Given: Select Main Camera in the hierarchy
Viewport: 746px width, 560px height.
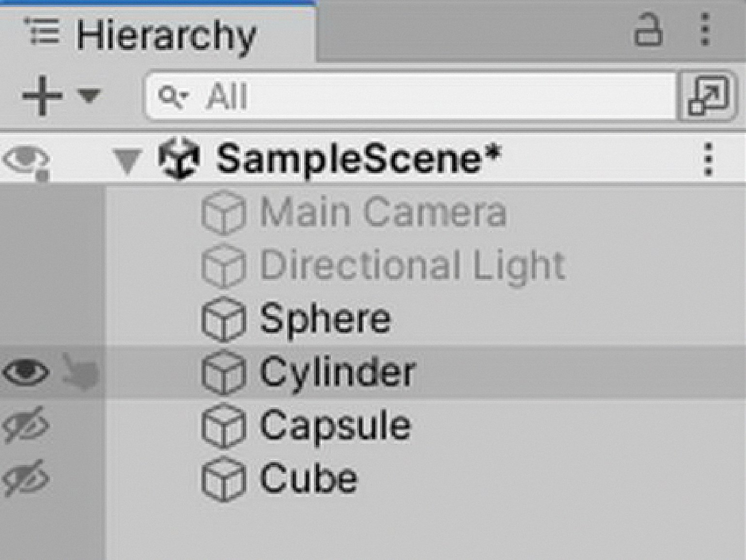Looking at the screenshot, I should [383, 212].
